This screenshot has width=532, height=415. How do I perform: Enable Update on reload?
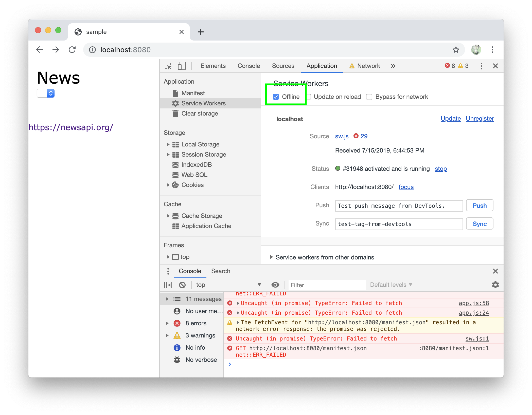[x=309, y=97]
